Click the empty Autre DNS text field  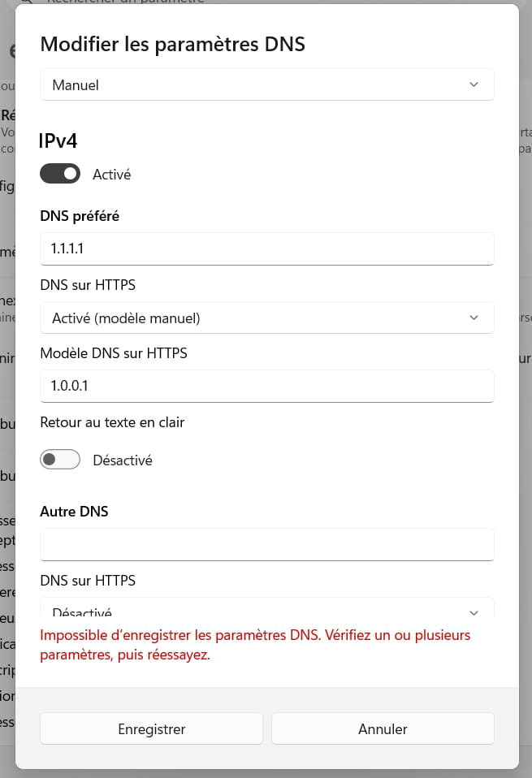(x=266, y=544)
